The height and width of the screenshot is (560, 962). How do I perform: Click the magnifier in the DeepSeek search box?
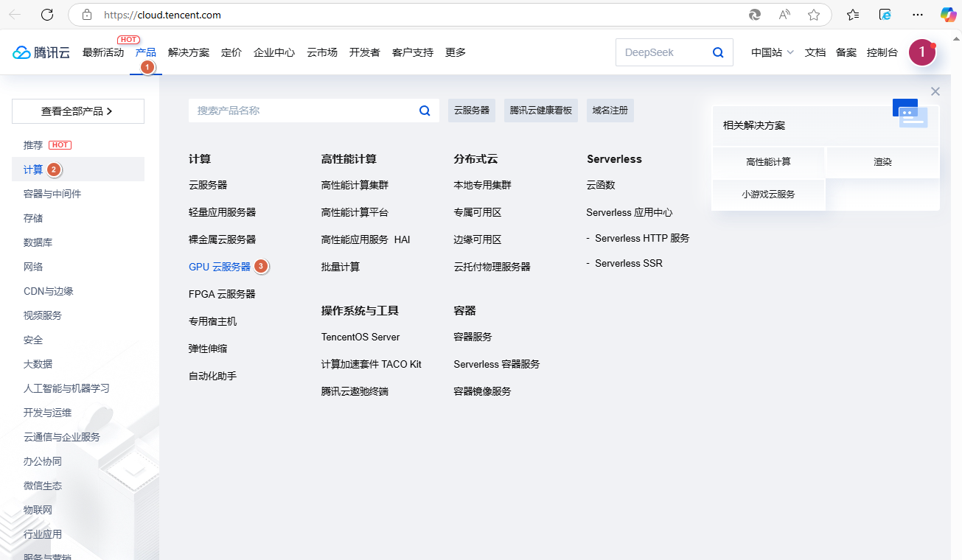pos(718,52)
